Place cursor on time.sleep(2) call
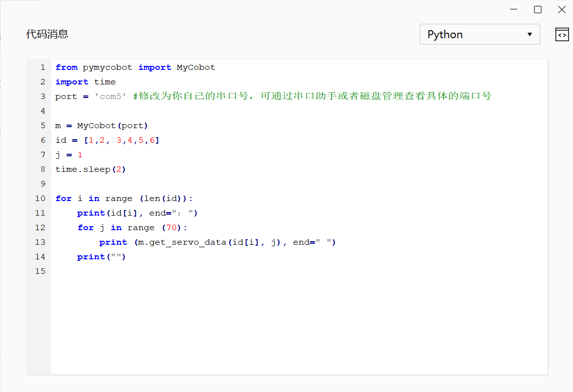 [90, 169]
